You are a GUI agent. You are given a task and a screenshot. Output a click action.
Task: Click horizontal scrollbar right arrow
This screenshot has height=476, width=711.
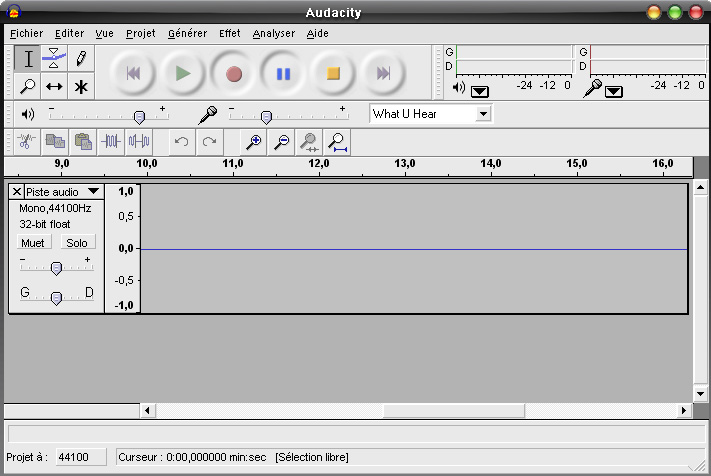tap(684, 411)
